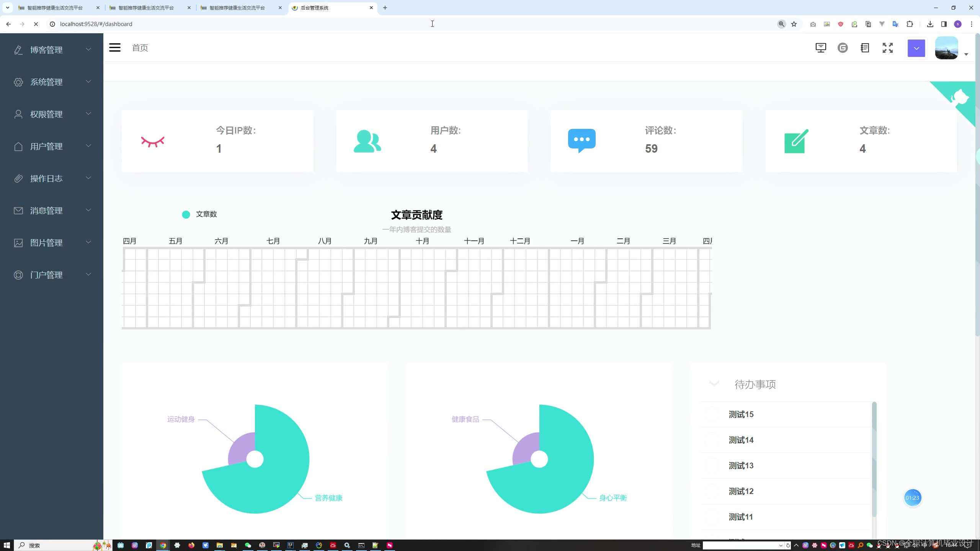980x551 pixels.
Task: Click the chevron next to 操作日志
Action: click(x=88, y=178)
